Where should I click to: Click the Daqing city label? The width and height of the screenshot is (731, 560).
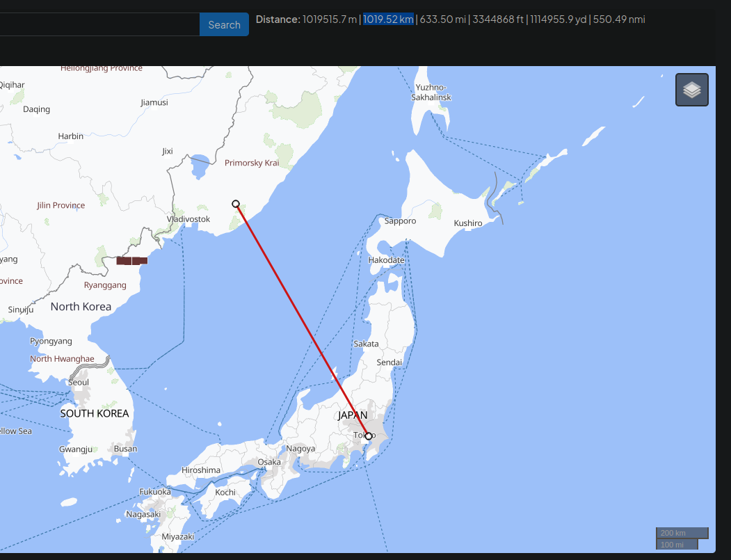click(36, 109)
